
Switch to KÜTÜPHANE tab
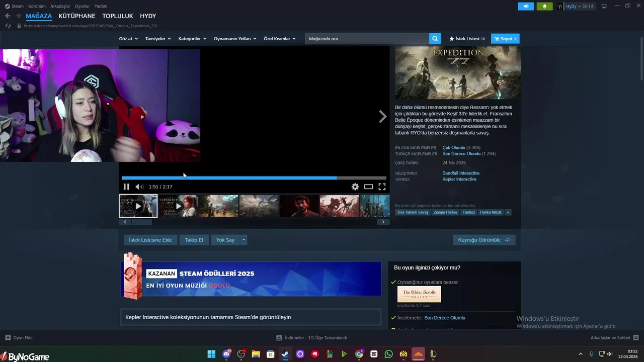pyautogui.click(x=77, y=16)
